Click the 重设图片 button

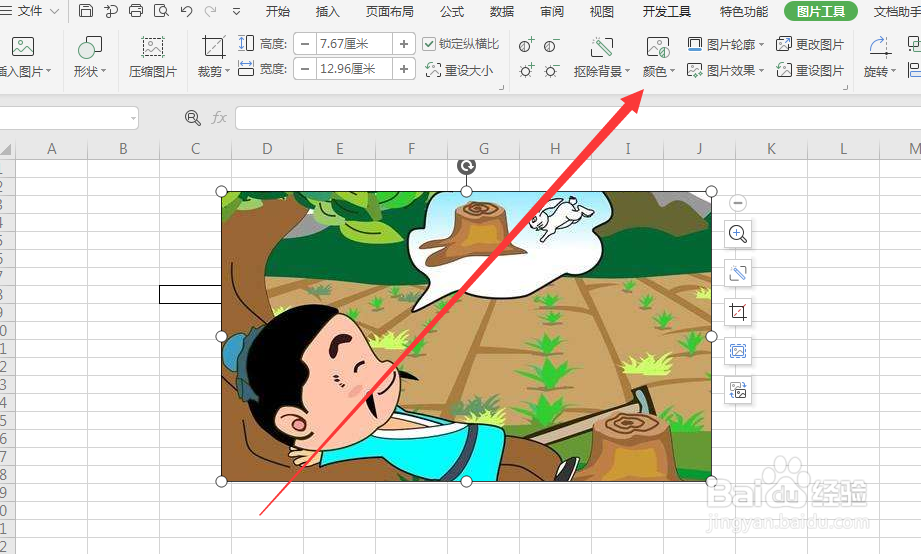810,70
